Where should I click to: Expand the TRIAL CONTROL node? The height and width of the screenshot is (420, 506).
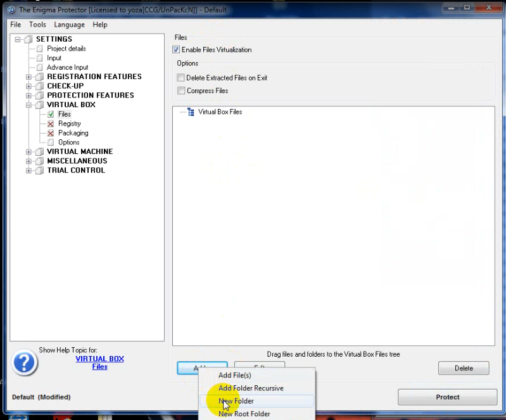28,170
